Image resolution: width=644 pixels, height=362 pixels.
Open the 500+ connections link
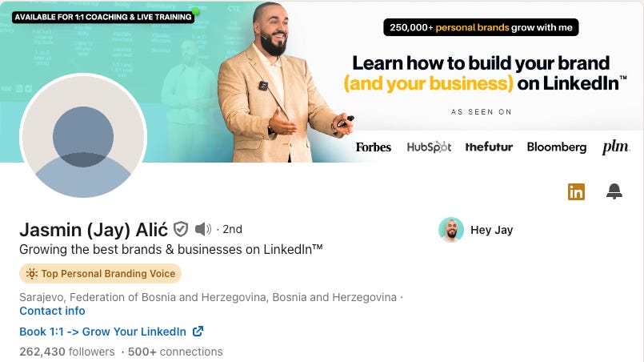(175, 352)
